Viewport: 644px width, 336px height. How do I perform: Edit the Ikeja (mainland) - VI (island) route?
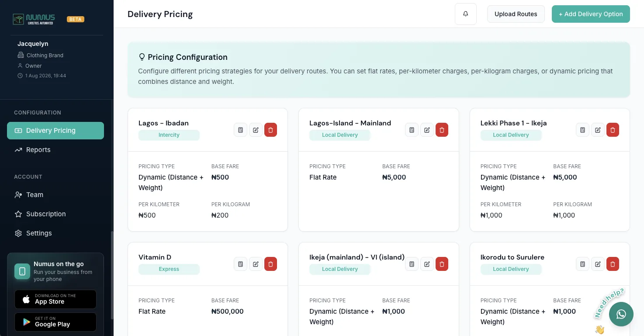coord(427,264)
